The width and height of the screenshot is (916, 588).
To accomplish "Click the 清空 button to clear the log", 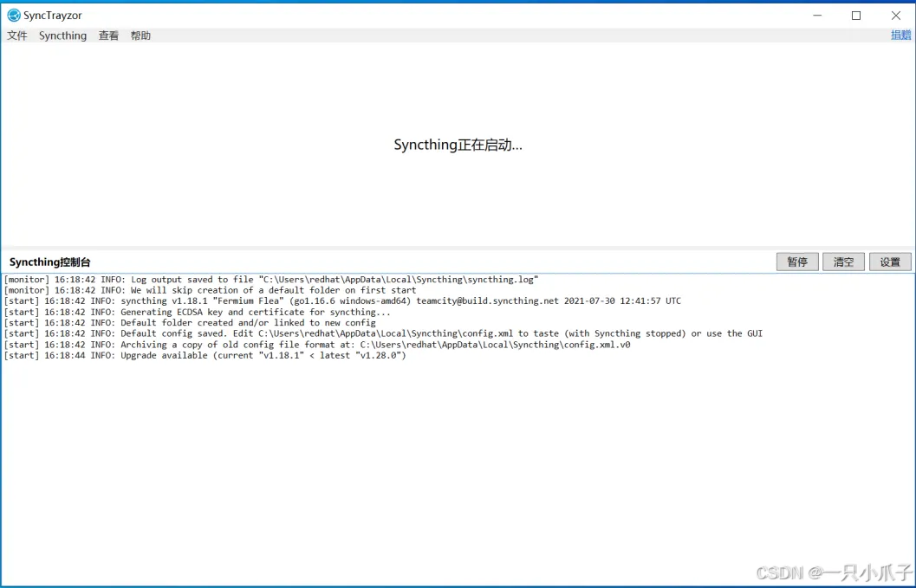I will click(x=843, y=262).
